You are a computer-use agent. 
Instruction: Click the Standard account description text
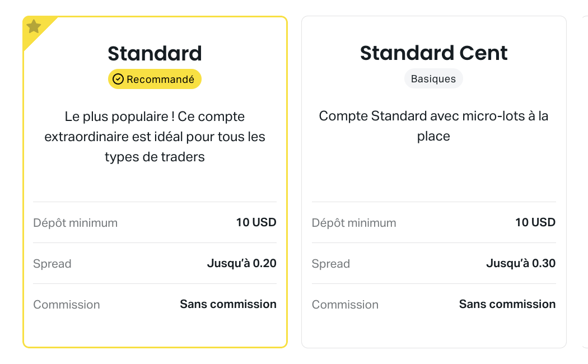[x=155, y=137]
